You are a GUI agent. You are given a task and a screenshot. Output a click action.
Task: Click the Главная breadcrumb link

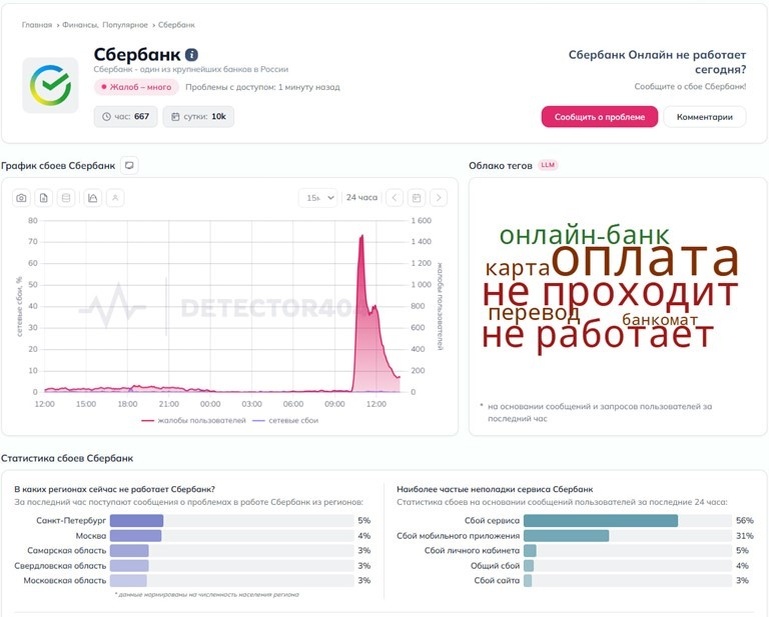pos(37,25)
